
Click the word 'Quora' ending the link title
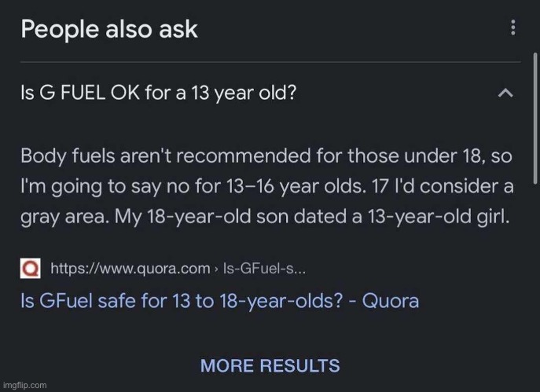click(x=391, y=301)
